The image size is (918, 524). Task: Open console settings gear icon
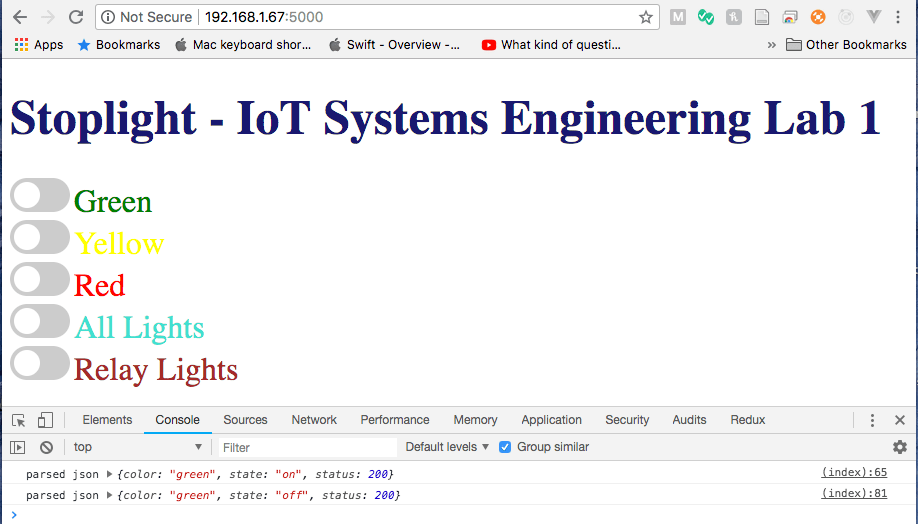tap(900, 447)
